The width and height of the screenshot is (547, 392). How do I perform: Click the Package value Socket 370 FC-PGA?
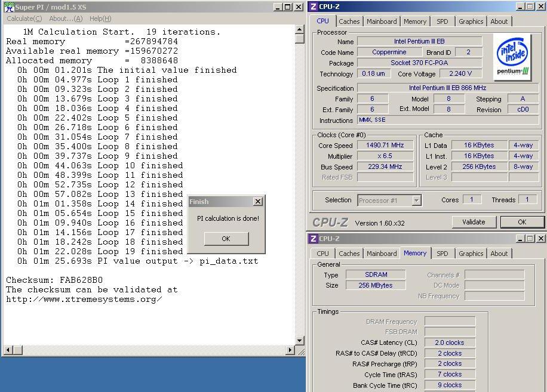click(419, 63)
